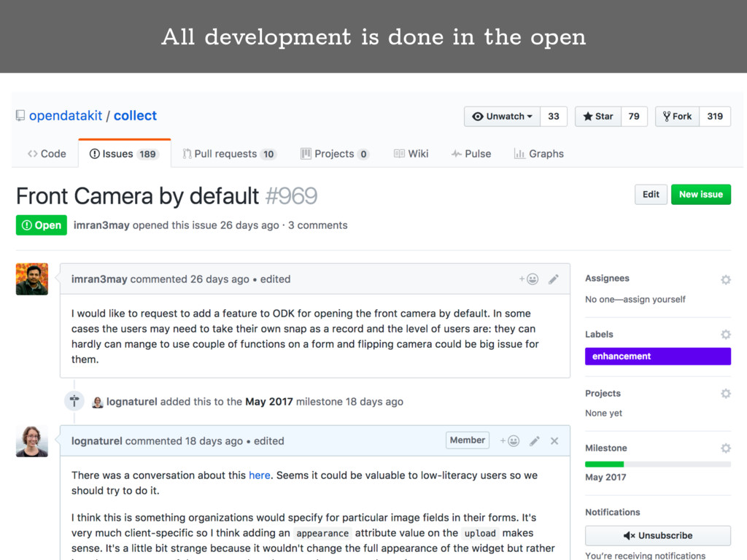Follow the 'here' conversation link
Screen dimensions: 747x560
[260, 475]
